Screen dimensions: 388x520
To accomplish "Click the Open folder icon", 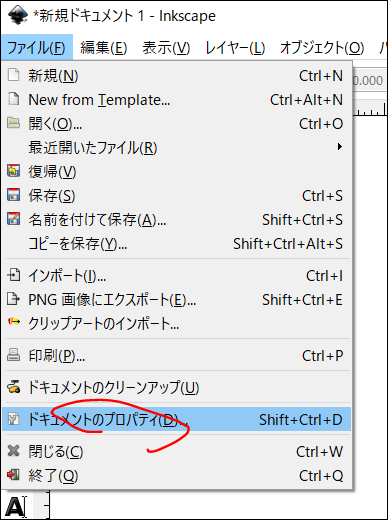I will (x=13, y=123).
